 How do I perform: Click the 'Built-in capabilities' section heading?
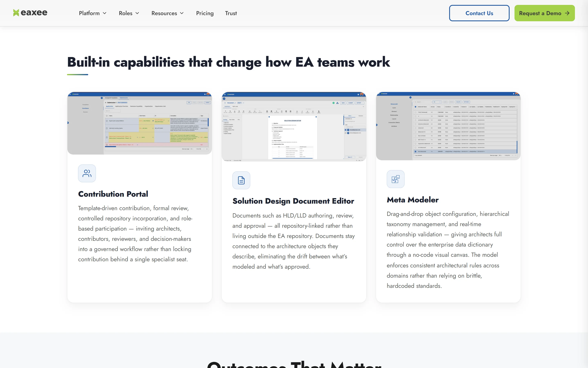click(228, 62)
